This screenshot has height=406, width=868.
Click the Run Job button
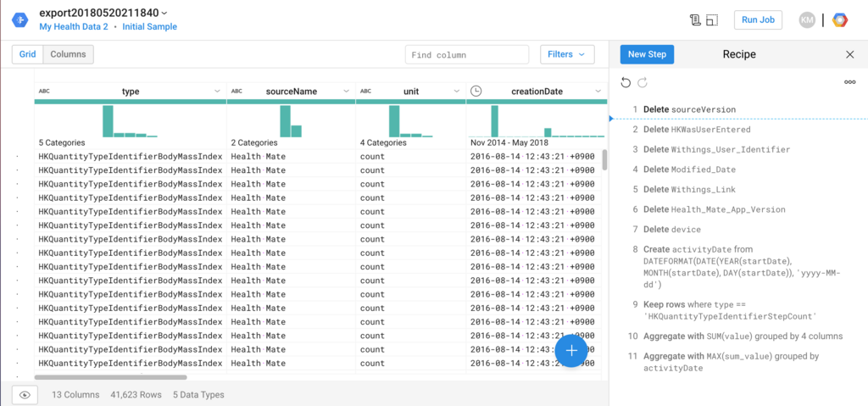[758, 20]
